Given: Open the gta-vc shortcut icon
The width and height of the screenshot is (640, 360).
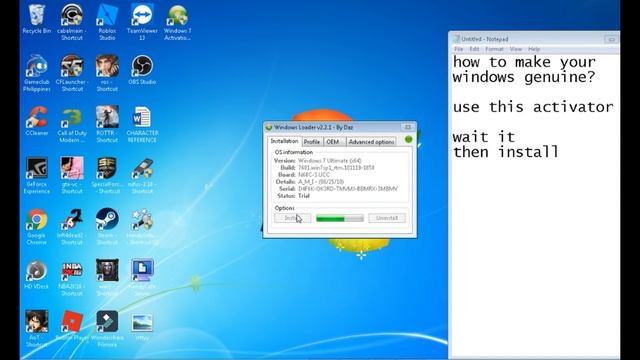Looking at the screenshot, I should point(72,169).
